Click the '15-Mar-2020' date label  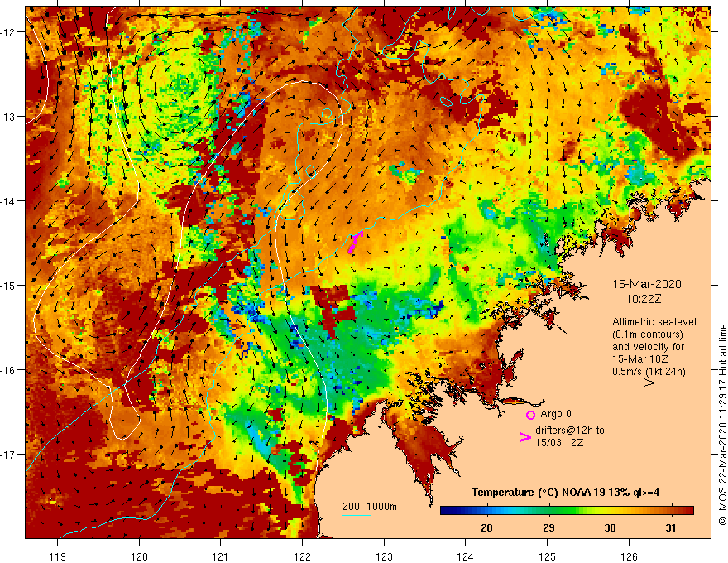pyautogui.click(x=647, y=284)
